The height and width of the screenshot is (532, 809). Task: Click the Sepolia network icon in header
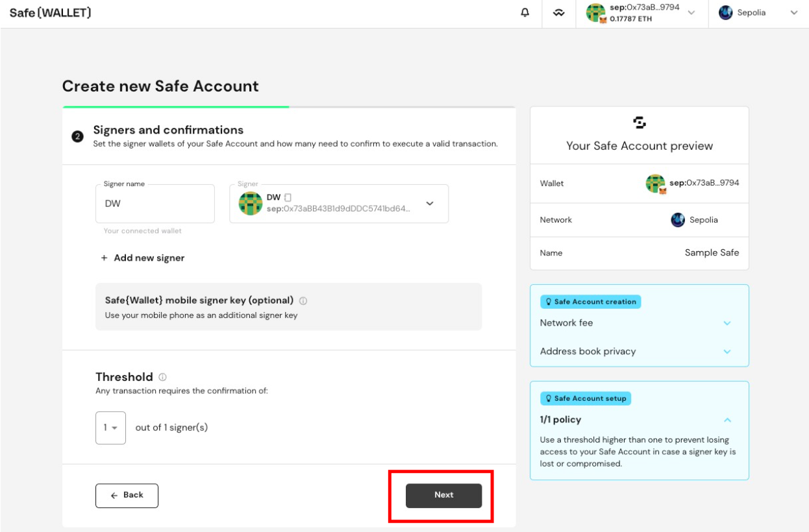[x=726, y=13]
